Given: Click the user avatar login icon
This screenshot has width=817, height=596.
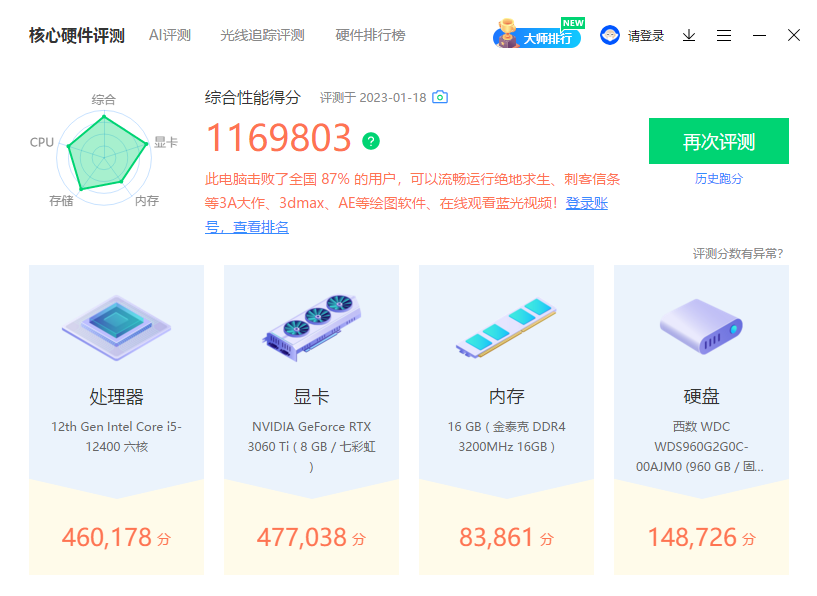Looking at the screenshot, I should (x=610, y=35).
